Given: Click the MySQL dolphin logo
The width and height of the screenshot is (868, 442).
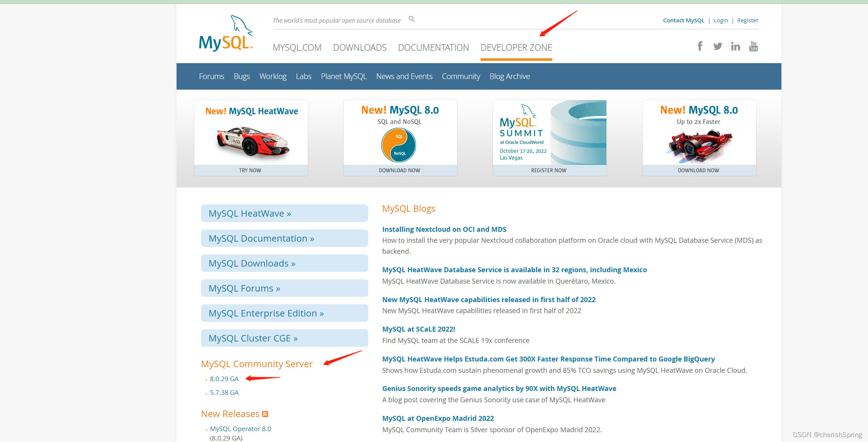Looking at the screenshot, I should [226, 33].
